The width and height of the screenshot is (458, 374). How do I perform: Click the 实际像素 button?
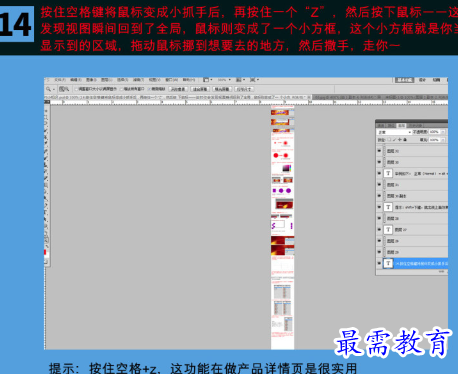click(178, 89)
